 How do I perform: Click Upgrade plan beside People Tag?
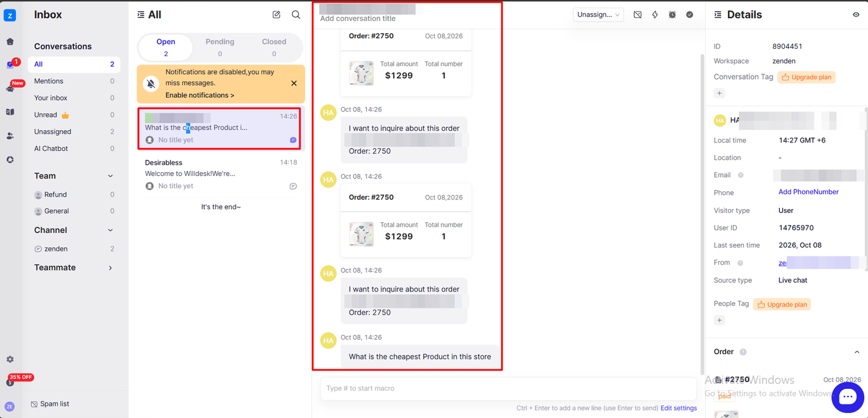click(782, 305)
